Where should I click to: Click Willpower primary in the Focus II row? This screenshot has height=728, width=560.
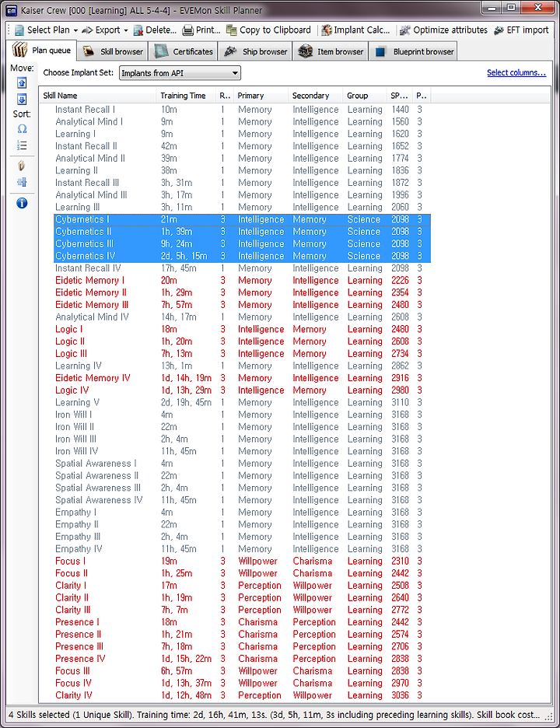[257, 573]
